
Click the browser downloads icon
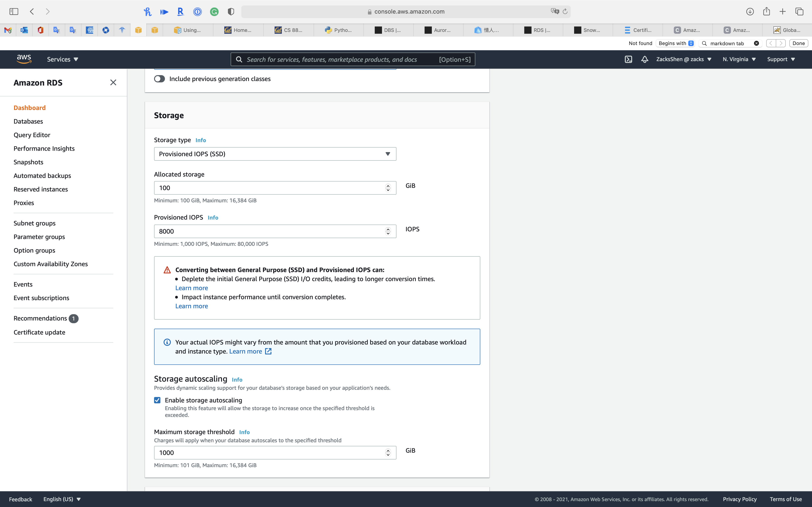[x=750, y=12]
